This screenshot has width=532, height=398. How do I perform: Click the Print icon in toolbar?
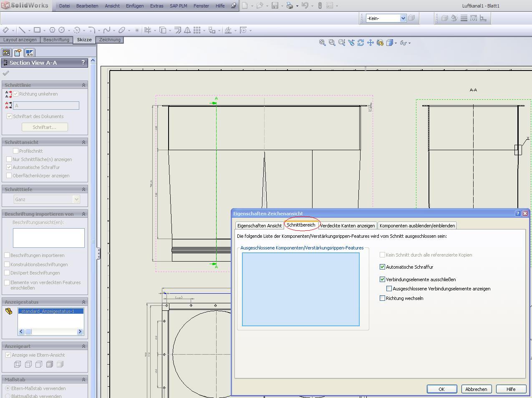pyautogui.click(x=290, y=6)
